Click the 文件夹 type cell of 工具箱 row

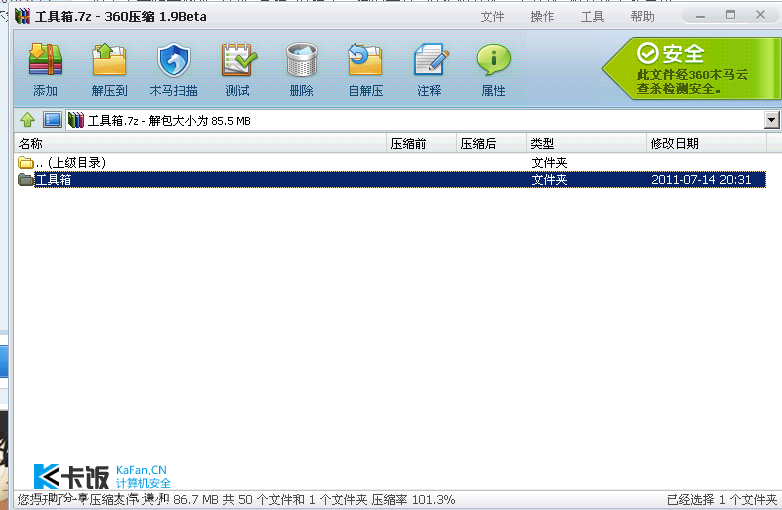(x=549, y=179)
